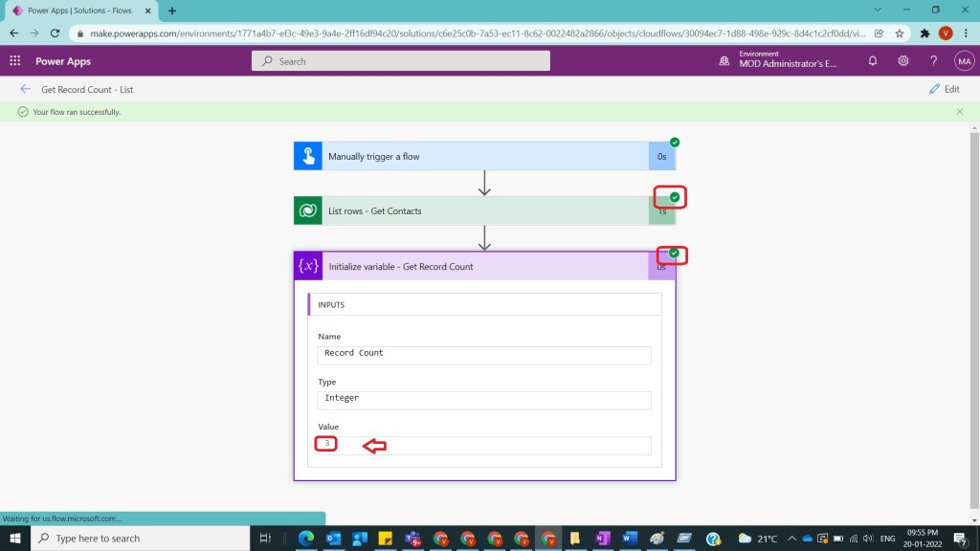980x551 pixels.
Task: Click the Power Apps search box
Action: 401,61
